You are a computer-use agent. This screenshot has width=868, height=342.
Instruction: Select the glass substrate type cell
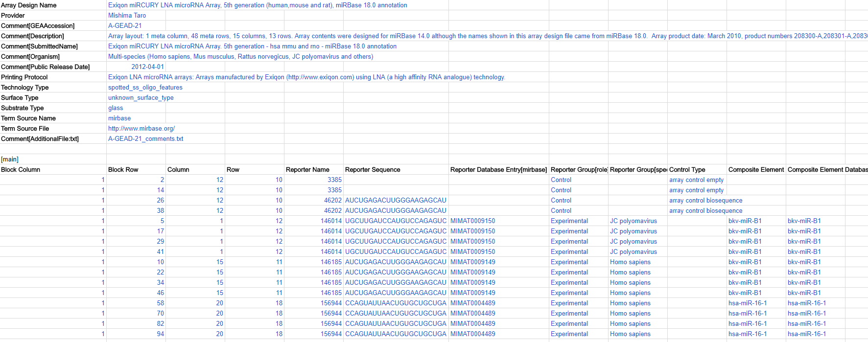tap(116, 108)
